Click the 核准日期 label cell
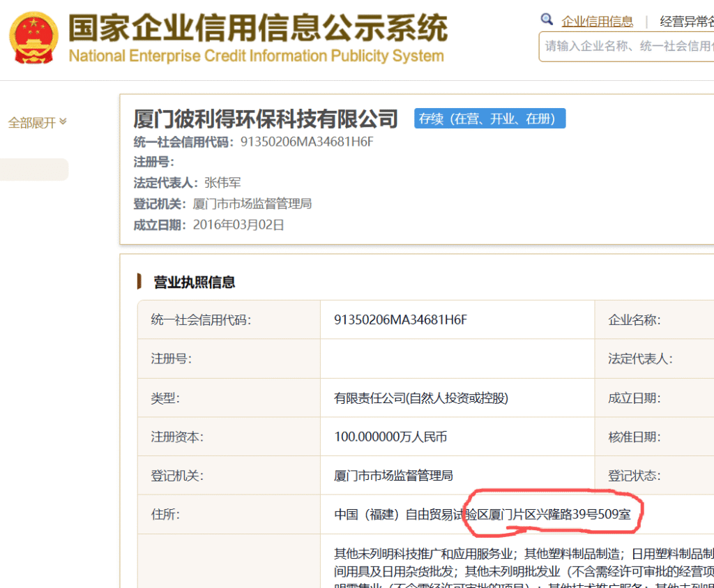Screen dimensions: 714x588 pos(654,437)
